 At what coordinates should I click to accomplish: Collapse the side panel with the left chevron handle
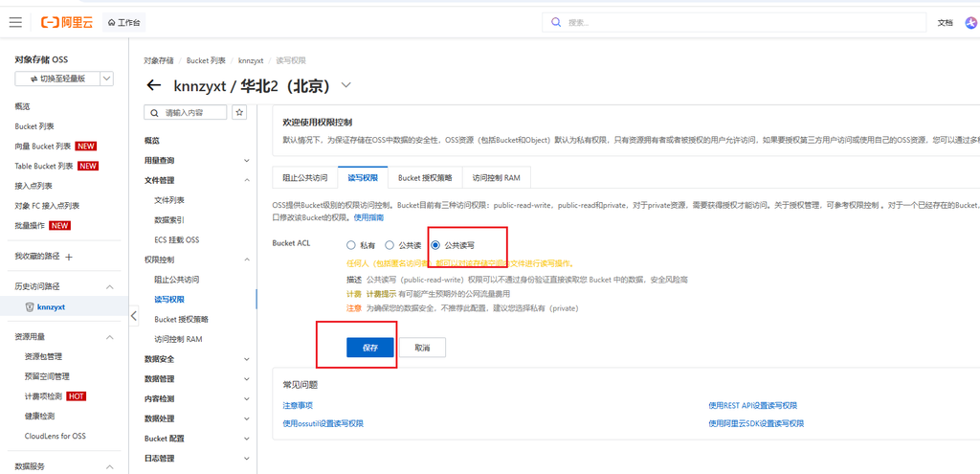pos(134,316)
